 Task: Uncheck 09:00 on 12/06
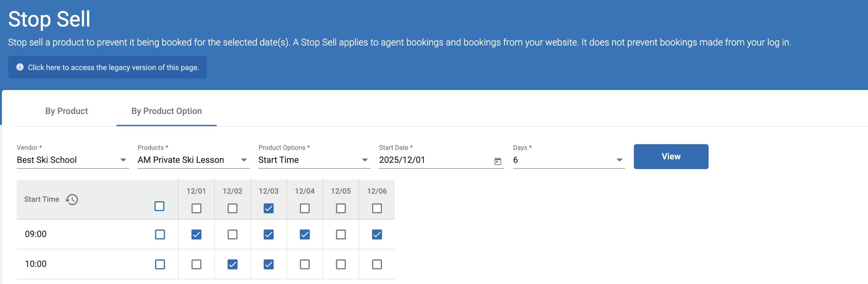coord(377,234)
